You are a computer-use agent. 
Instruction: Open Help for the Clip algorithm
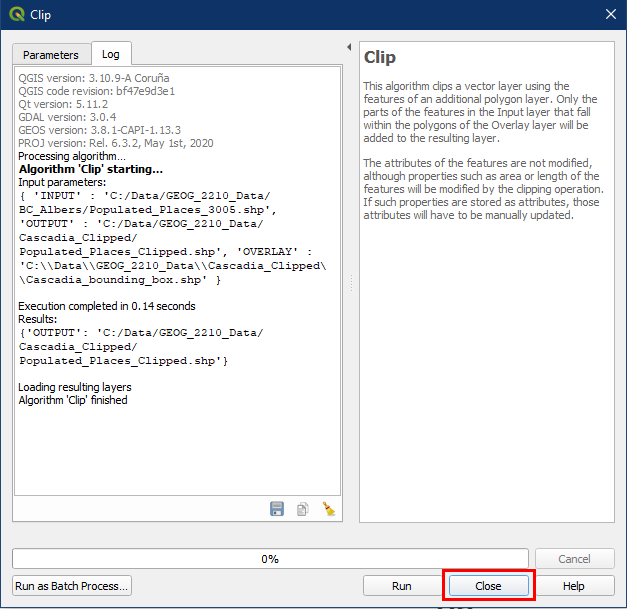573,586
